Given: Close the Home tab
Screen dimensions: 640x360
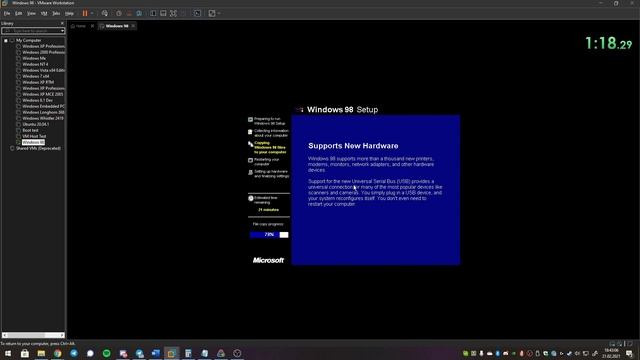Looking at the screenshot, I should [92, 26].
